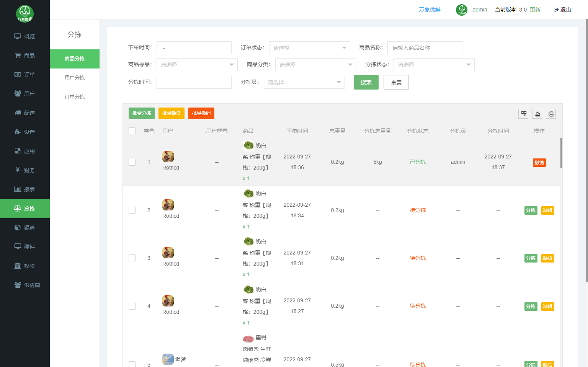Switch to the 用户分拣 tab
Image resolution: width=588 pixels, height=367 pixels.
[75, 78]
